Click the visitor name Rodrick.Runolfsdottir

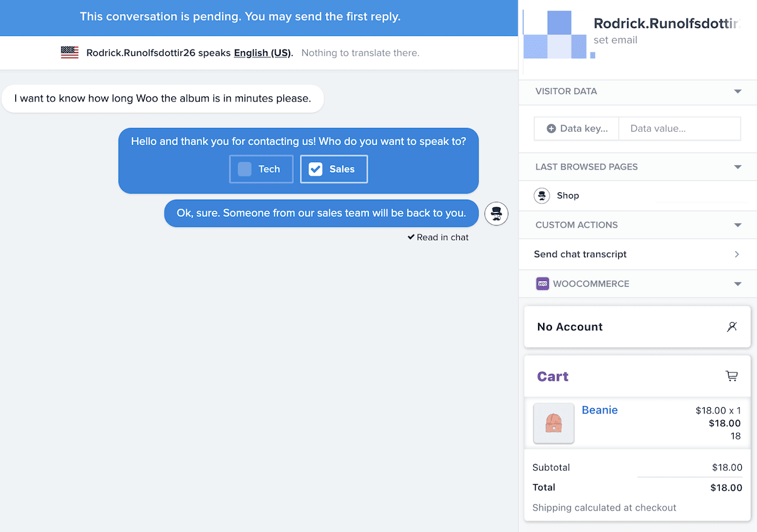pos(666,23)
